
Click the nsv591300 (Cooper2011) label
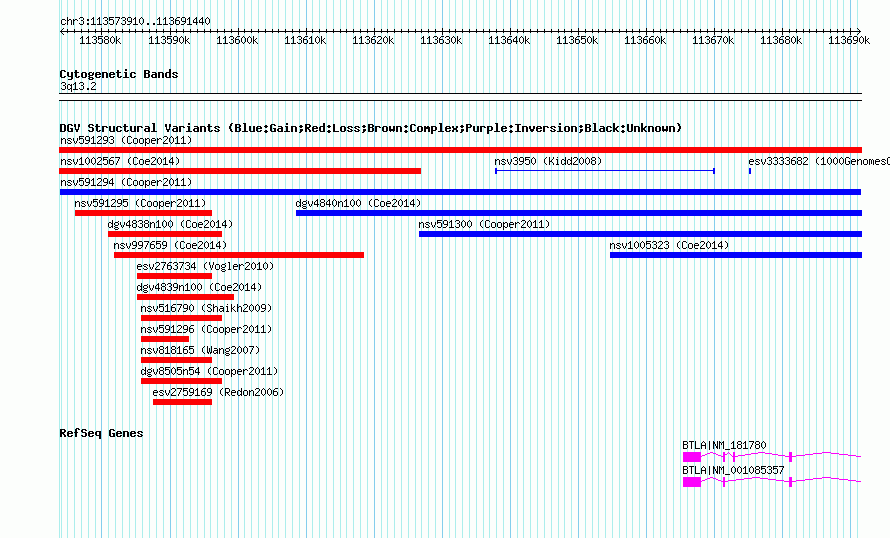click(x=484, y=224)
